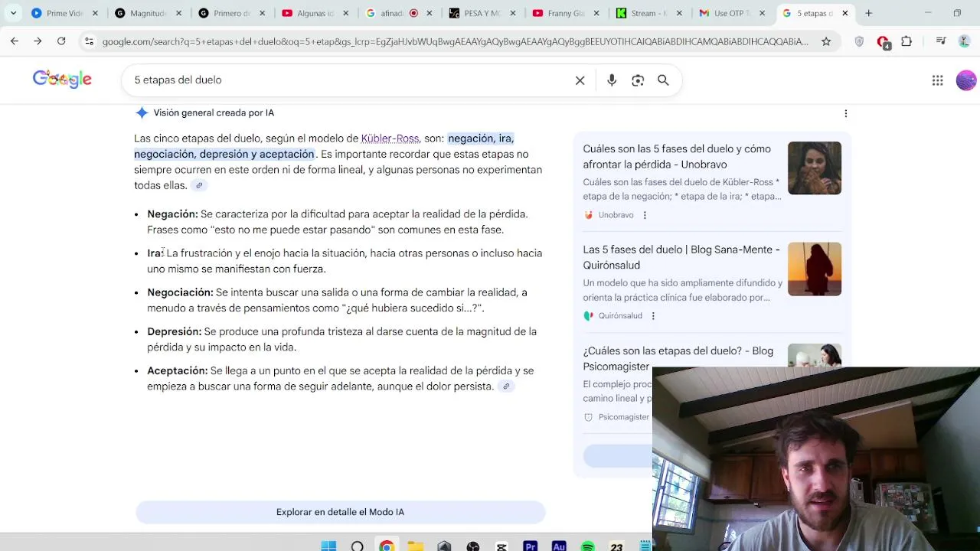This screenshot has width=980, height=551.
Task: Switch to the Stream tab
Action: [x=649, y=13]
